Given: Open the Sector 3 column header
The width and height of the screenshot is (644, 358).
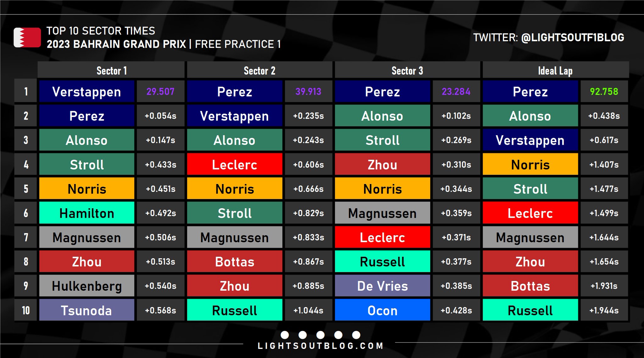Looking at the screenshot, I should (407, 70).
